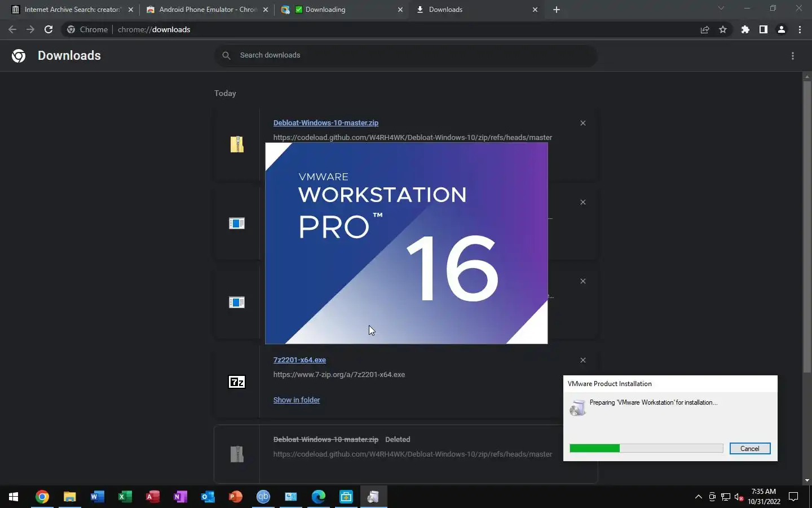The image size is (812, 508).
Task: Click the downloads page vertical scrollbar
Action: [807, 226]
